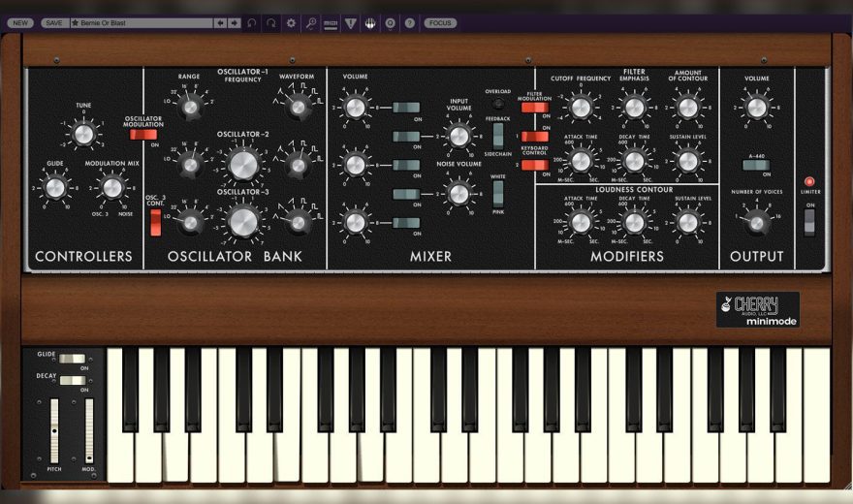This screenshot has height=504, width=853.
Task: Click the Filter Emphasis knob
Action: (x=634, y=108)
